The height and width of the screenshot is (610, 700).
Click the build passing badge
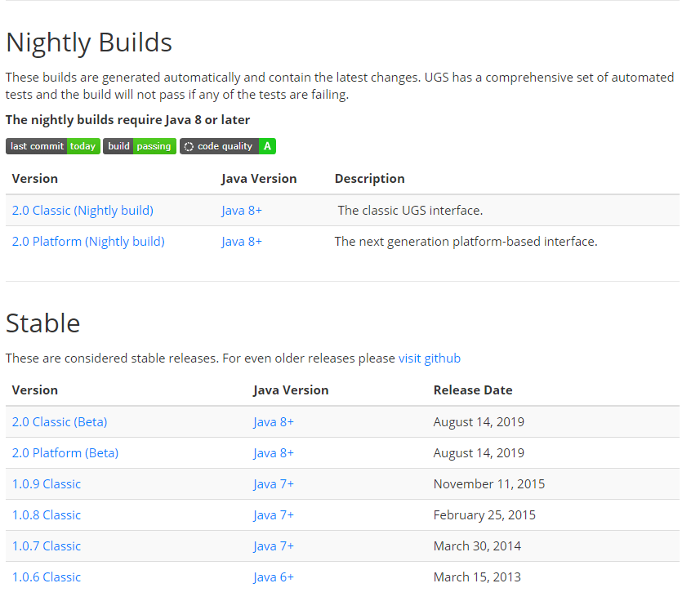[140, 146]
